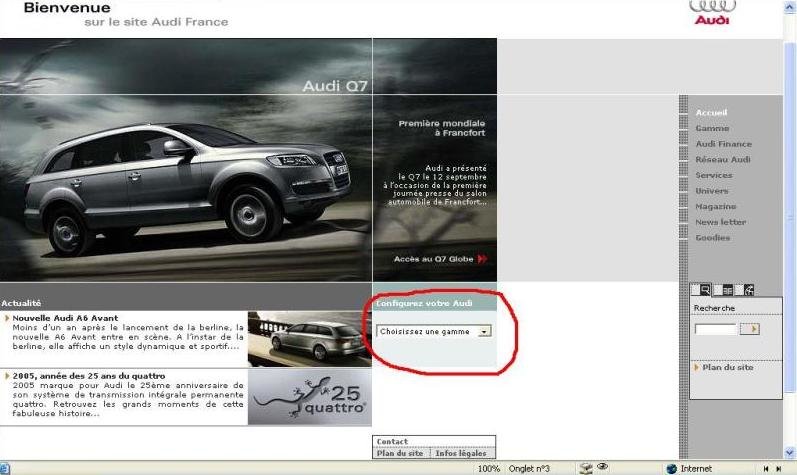Image resolution: width=797 pixels, height=475 pixels.
Task: Click the Recherche search input field
Action: tap(715, 328)
